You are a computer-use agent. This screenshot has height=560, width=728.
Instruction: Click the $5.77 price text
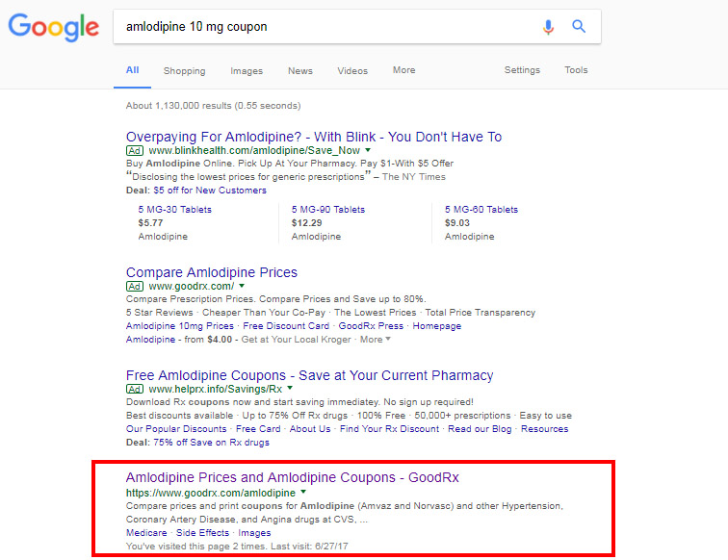pos(150,223)
